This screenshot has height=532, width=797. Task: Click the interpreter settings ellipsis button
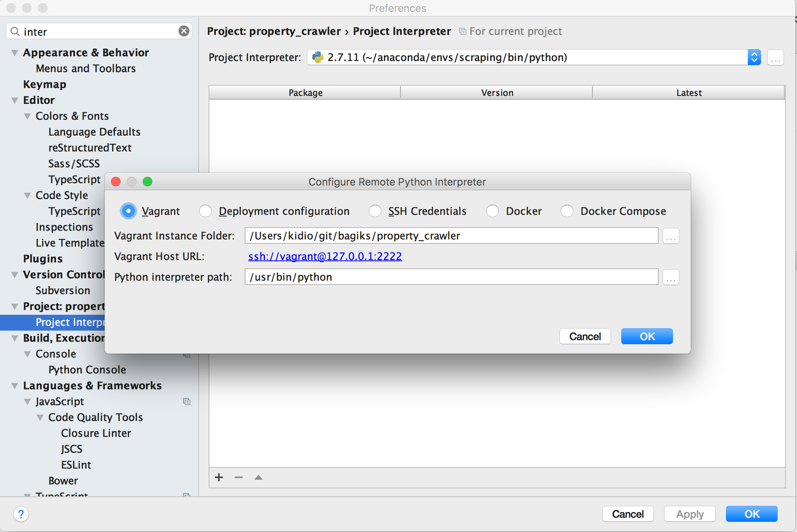tap(776, 58)
